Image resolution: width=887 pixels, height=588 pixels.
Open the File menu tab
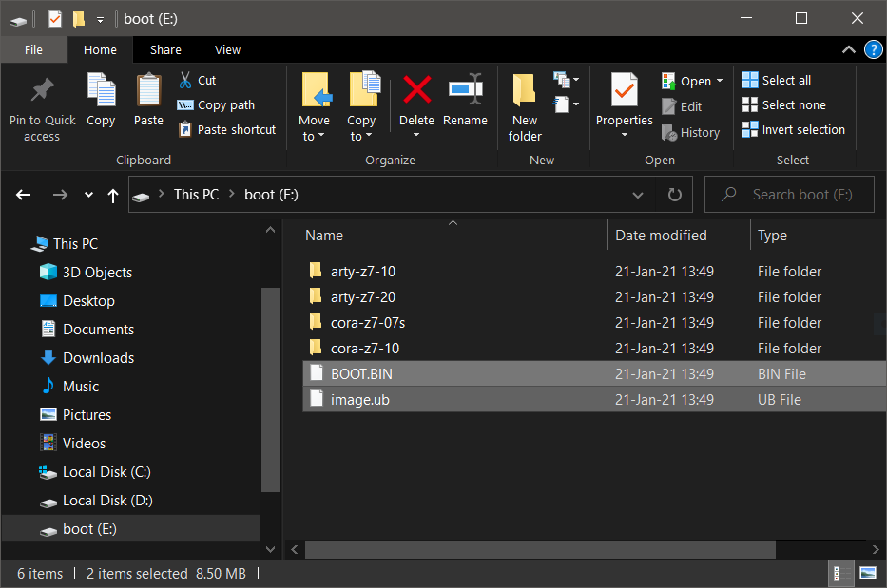pos(33,49)
